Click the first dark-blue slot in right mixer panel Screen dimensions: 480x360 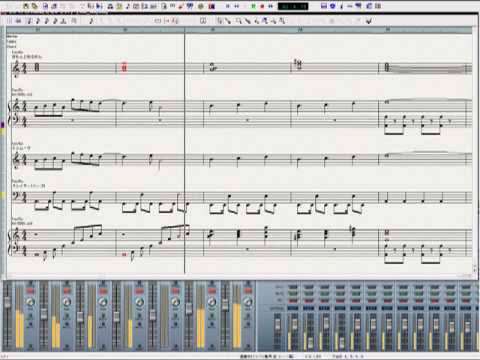pyautogui.click(x=293, y=308)
